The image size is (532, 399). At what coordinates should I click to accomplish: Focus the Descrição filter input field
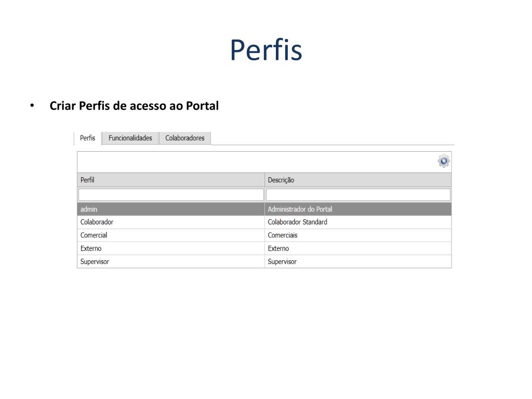click(358, 195)
